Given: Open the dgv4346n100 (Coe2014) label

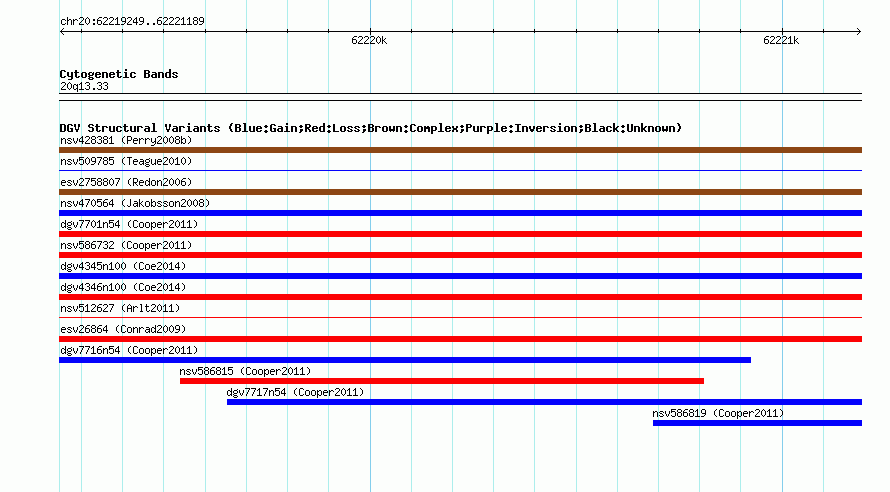Looking at the screenshot, I should click(x=123, y=287).
